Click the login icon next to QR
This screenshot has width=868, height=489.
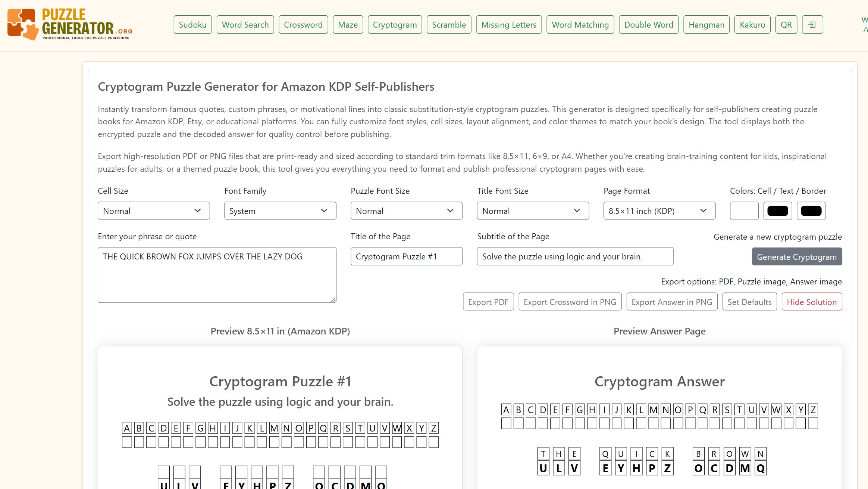click(x=812, y=24)
